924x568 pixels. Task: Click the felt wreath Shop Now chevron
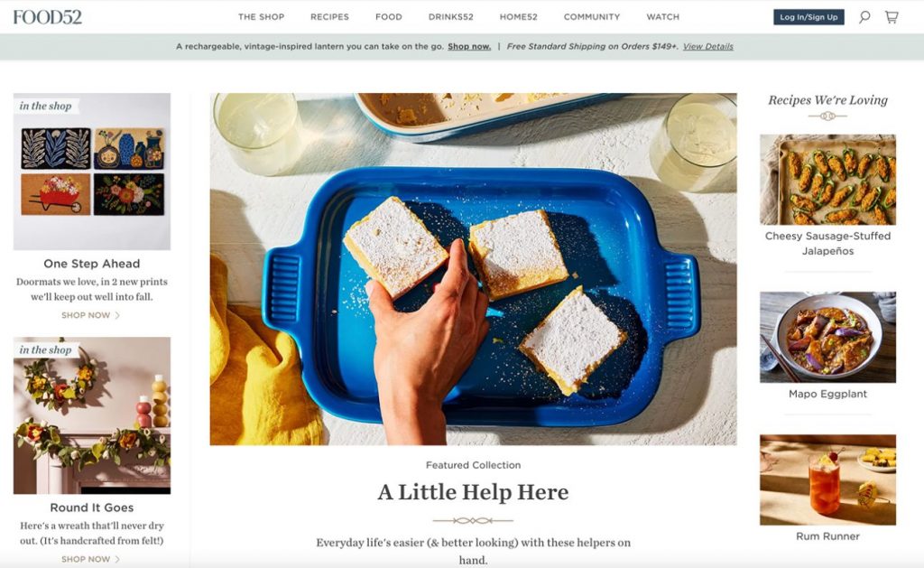(x=117, y=559)
